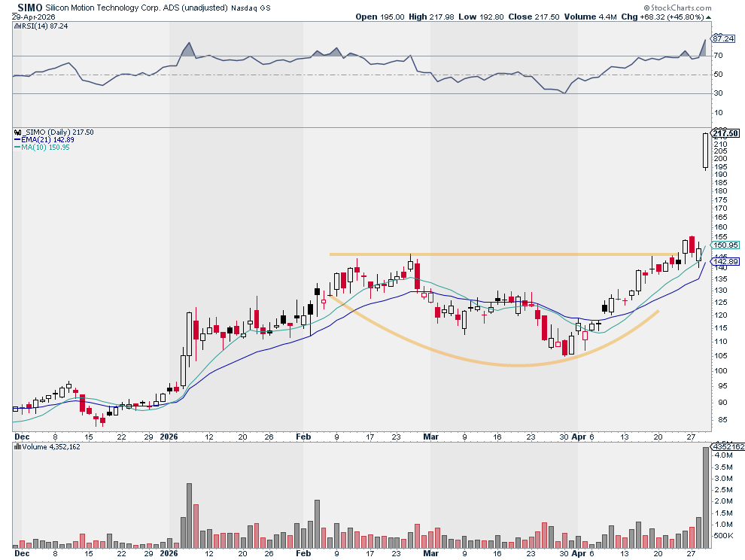
Task: Click the 142.89 EMA value tag on the price axis
Action: point(725,261)
